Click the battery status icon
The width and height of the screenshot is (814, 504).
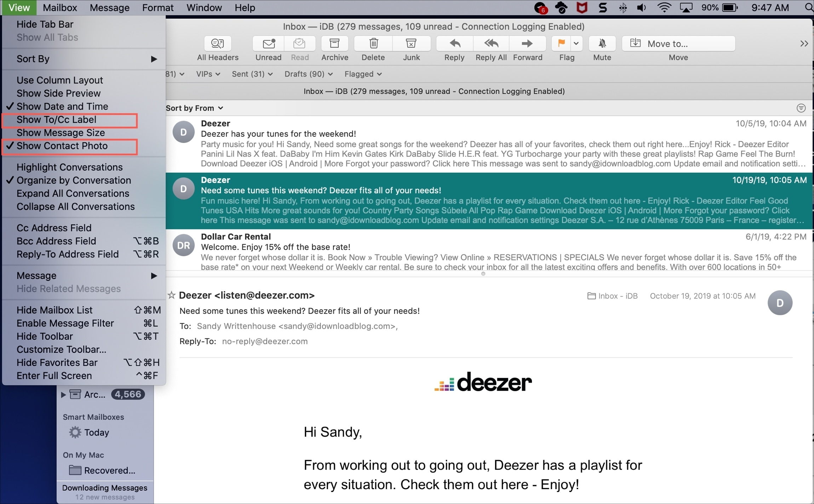click(730, 7)
